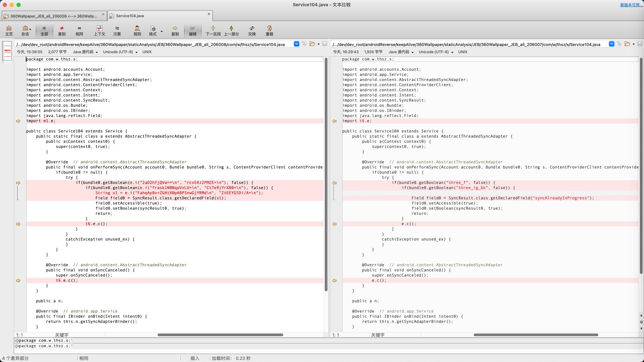The height and width of the screenshot is (362, 644).
Task: Expand the 格式 dropdown arrow
Action: 162,31
